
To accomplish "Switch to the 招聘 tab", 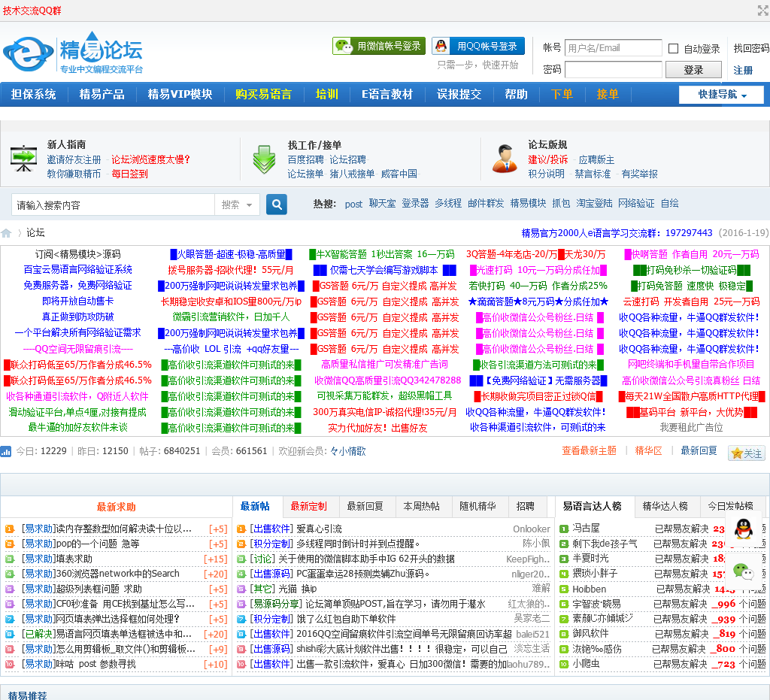I will [525, 506].
